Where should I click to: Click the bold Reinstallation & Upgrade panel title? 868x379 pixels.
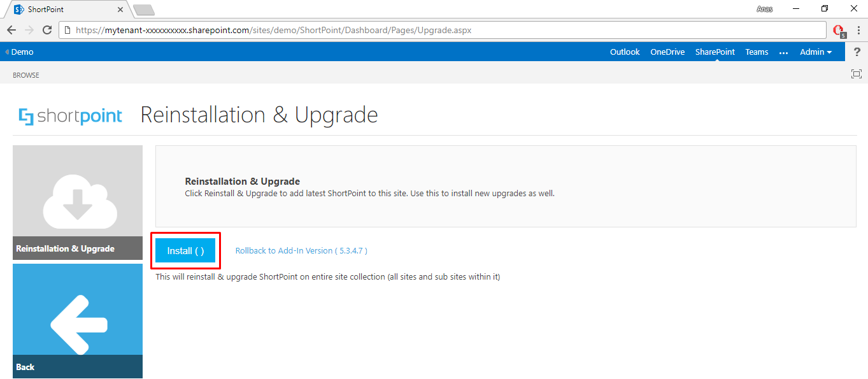[x=242, y=182]
